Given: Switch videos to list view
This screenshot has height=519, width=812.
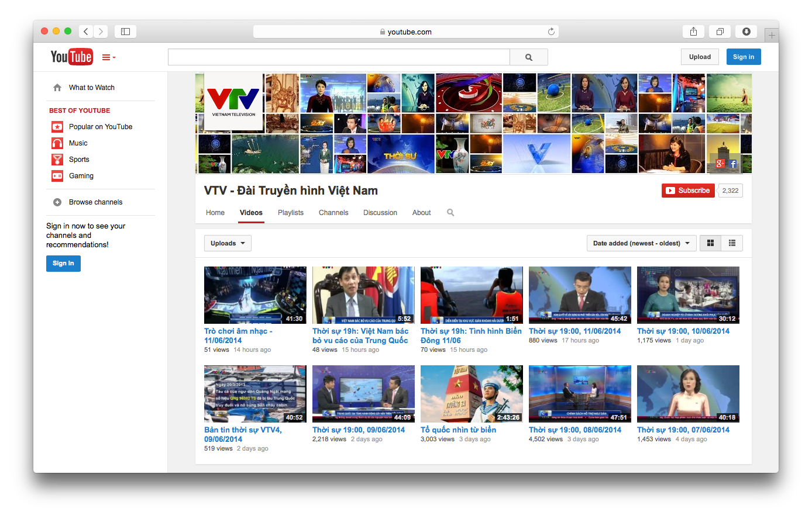Looking at the screenshot, I should (731, 243).
